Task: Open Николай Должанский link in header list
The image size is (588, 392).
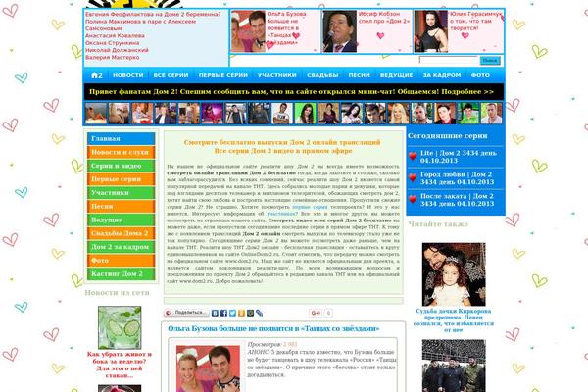Action: (x=117, y=50)
